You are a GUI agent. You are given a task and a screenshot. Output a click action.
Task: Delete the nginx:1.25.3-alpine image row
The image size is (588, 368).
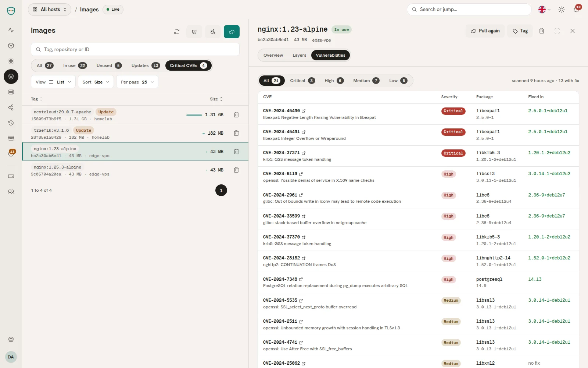[236, 170]
